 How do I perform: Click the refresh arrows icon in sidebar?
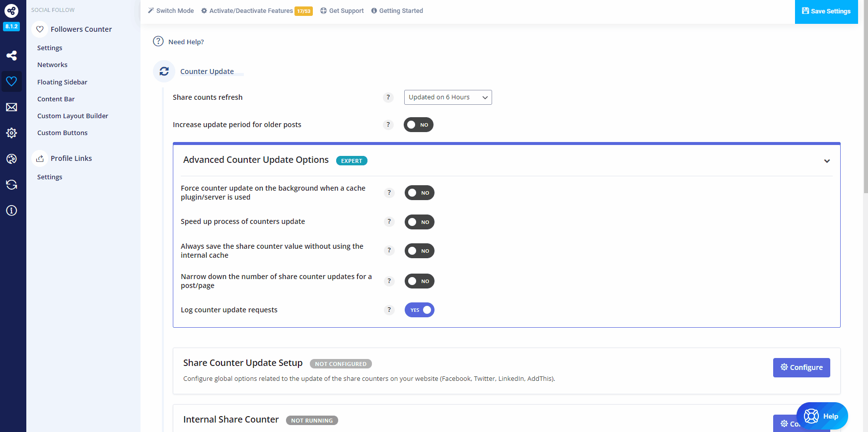[11, 185]
